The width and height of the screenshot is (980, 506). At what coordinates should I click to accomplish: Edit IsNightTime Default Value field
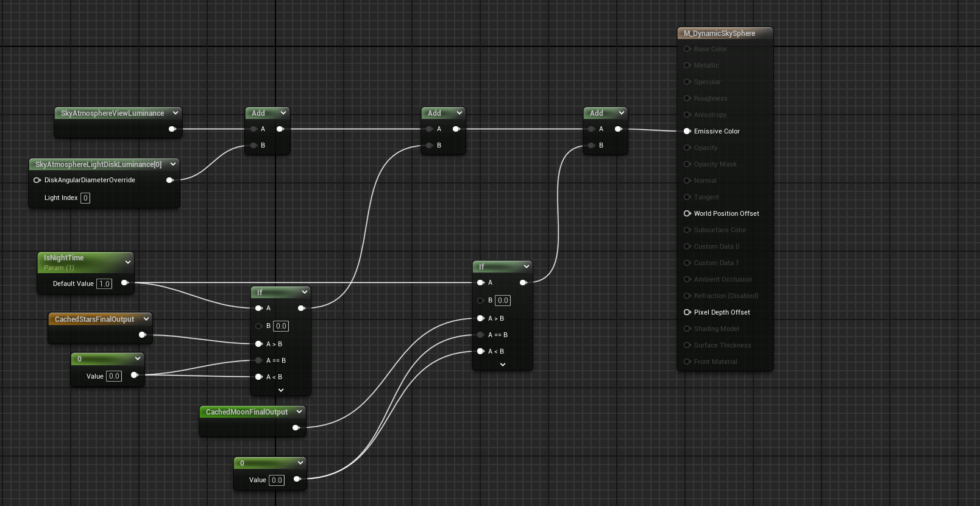(x=104, y=283)
